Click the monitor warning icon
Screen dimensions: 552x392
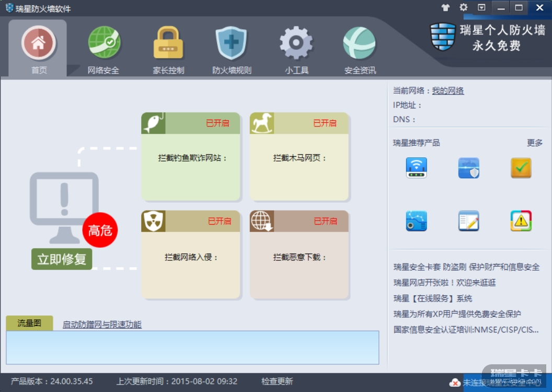pyautogui.click(x=64, y=207)
